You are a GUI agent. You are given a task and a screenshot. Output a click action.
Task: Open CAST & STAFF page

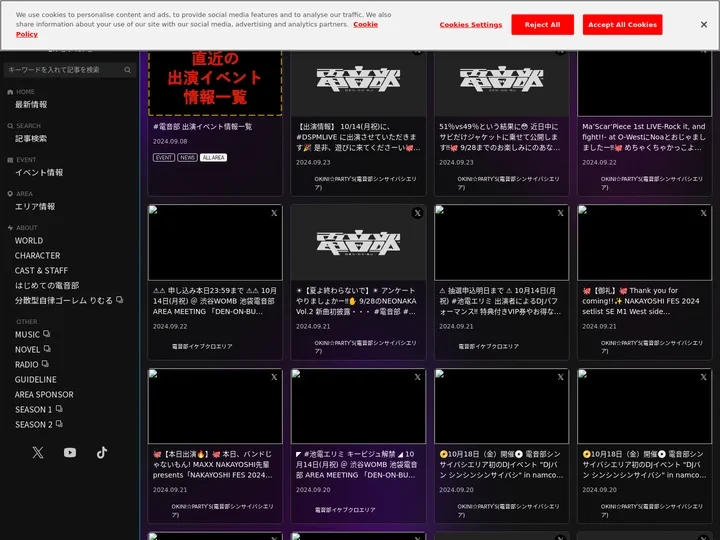click(41, 271)
